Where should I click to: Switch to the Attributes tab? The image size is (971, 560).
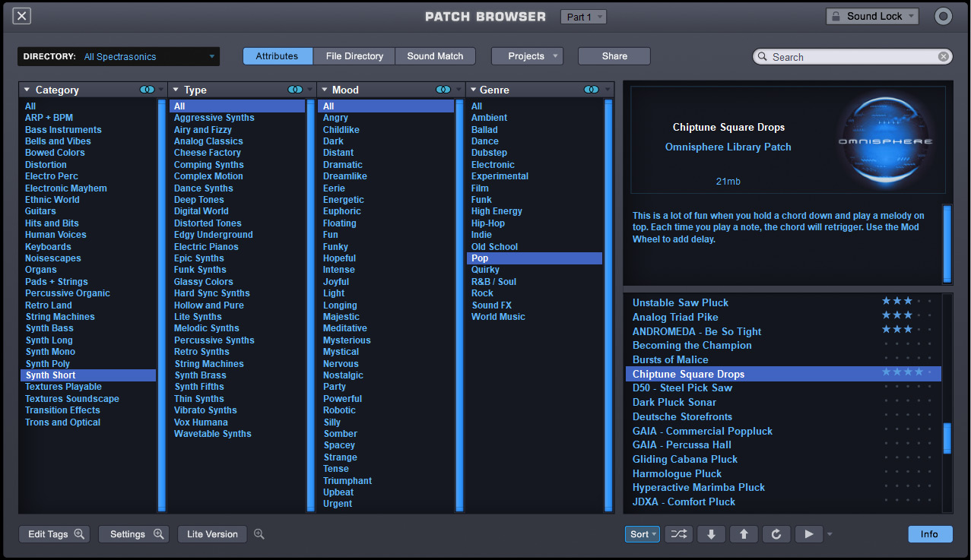tap(278, 56)
